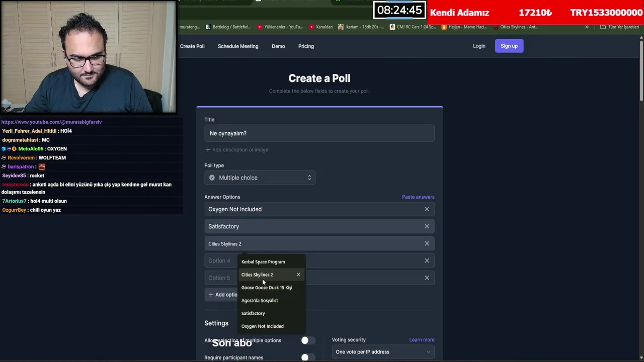
Task: Remove the Oxygen Not Included answer option
Action: click(427, 209)
